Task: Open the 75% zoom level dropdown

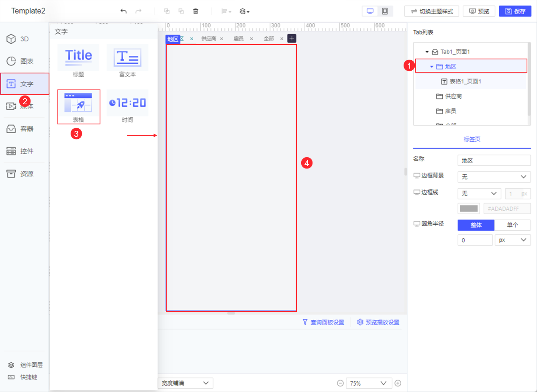Action: 369,383
